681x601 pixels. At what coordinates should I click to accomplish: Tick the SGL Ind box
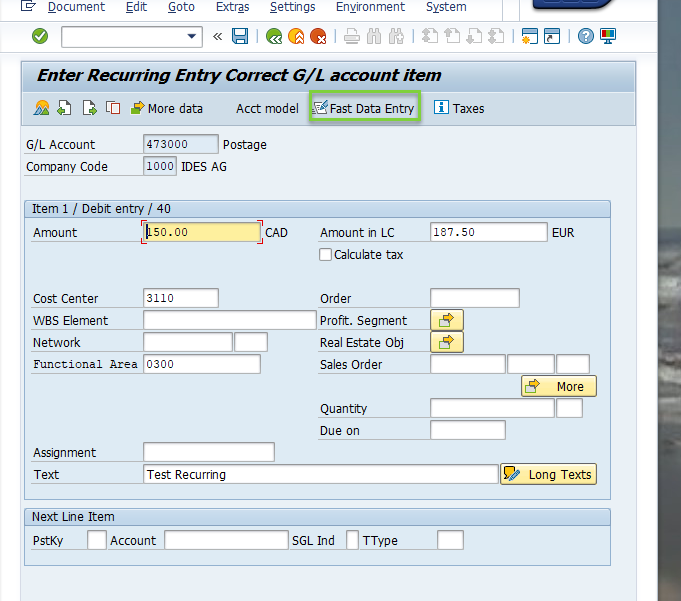click(352, 540)
